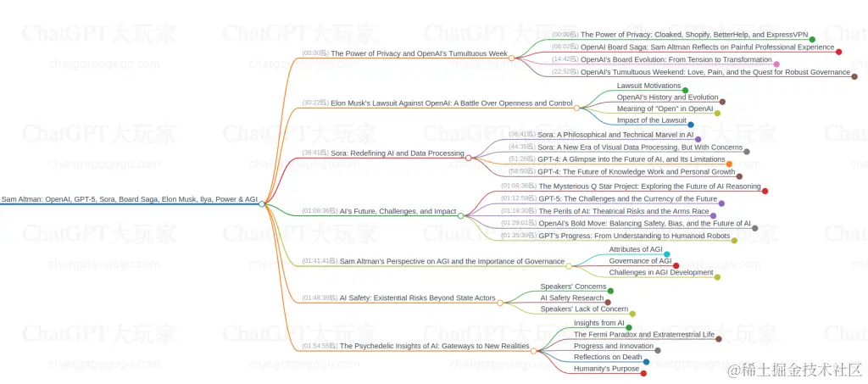Select "Sora: A New Era of Visual Data Processing" text

click(x=640, y=147)
